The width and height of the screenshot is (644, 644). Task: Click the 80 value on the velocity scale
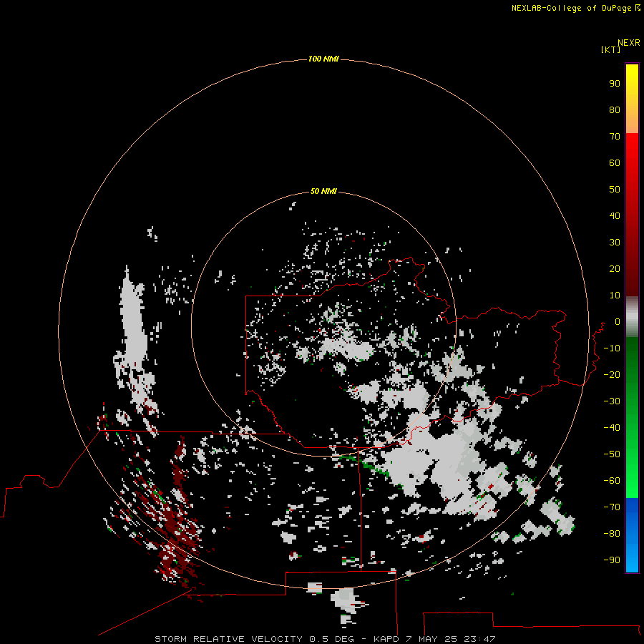pyautogui.click(x=615, y=110)
